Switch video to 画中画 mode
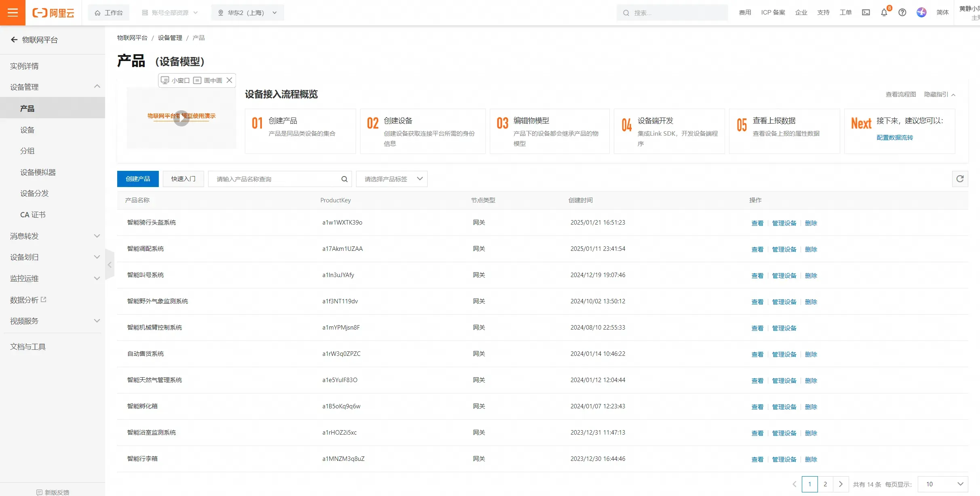The height and width of the screenshot is (496, 980). click(208, 80)
